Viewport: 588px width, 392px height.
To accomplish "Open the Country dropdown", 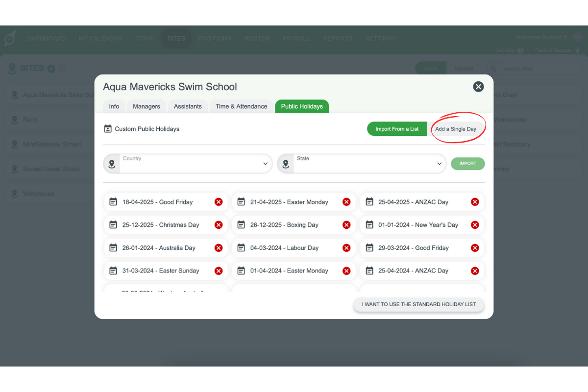I will pyautogui.click(x=265, y=163).
